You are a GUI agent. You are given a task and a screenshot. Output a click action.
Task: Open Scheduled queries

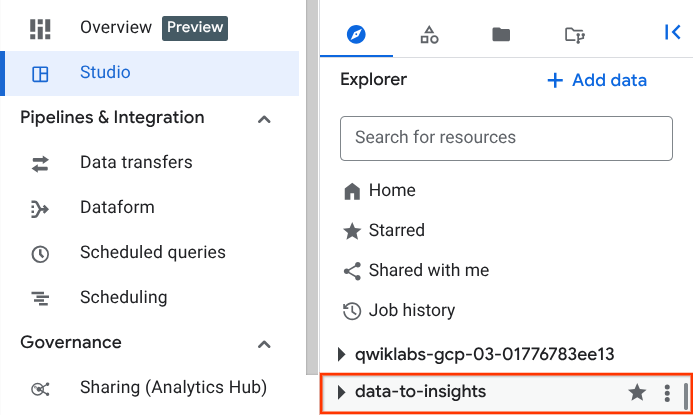coord(153,252)
